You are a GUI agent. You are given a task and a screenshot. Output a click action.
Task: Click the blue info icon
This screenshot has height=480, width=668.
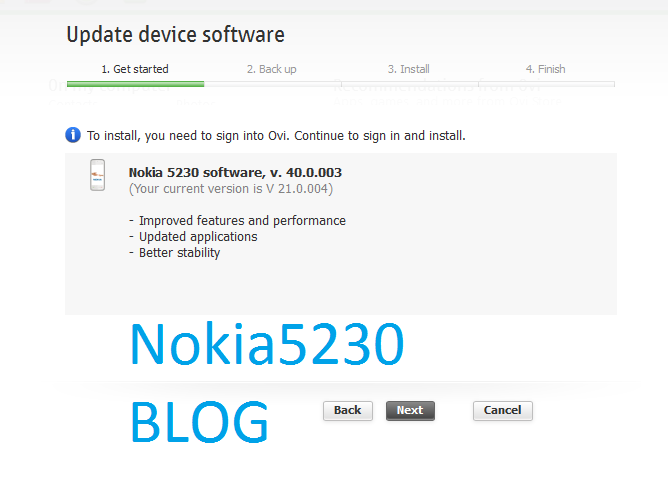pos(73,135)
